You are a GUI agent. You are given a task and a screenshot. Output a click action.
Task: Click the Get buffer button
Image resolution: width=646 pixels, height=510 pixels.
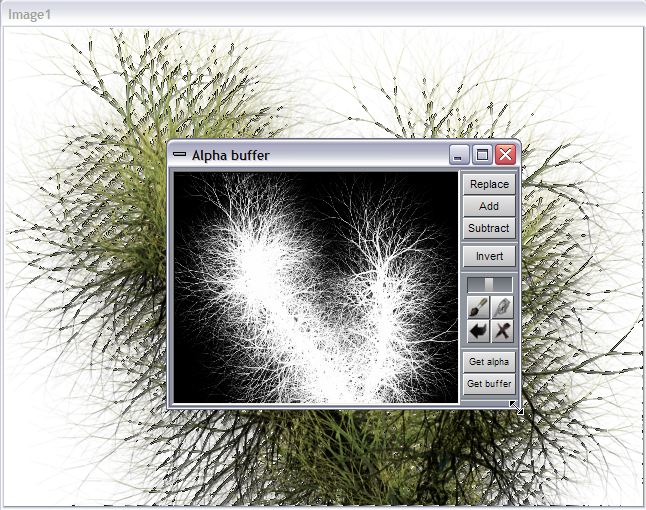[x=489, y=384]
